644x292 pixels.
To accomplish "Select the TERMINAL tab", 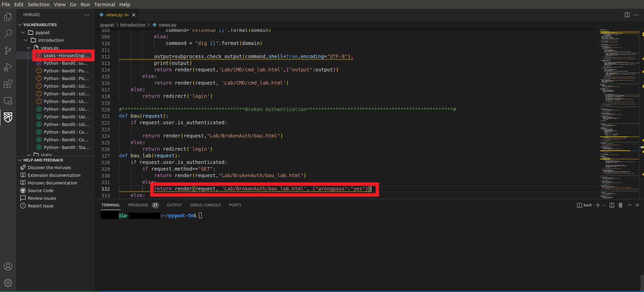I will pyautogui.click(x=111, y=205).
